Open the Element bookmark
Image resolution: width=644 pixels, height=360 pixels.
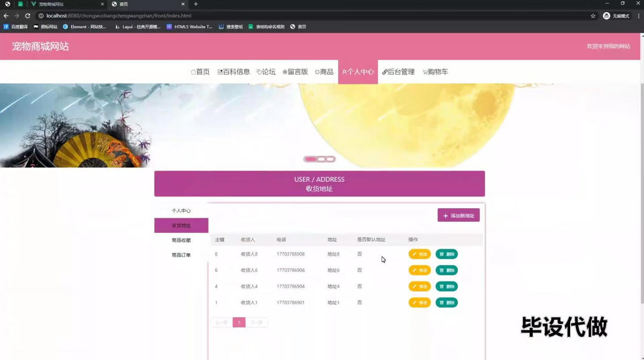pyautogui.click(x=85, y=27)
